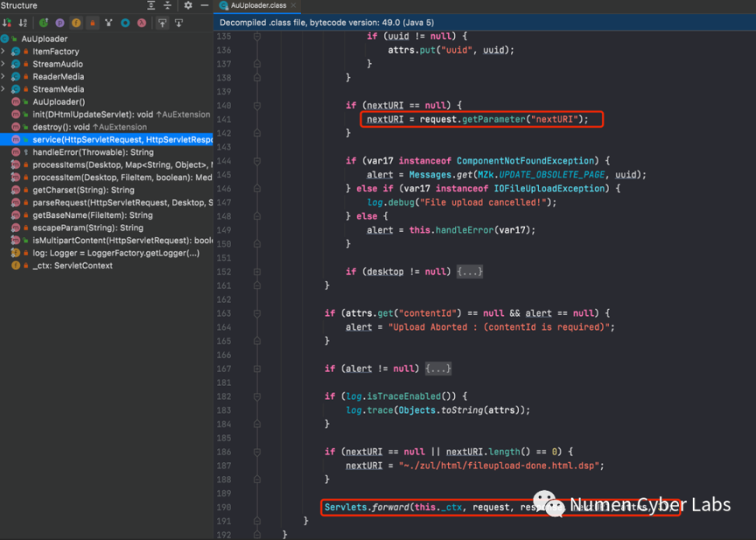Image resolution: width=756 pixels, height=540 pixels.
Task: Click the AuUploader class icon in the tree
Action: 6,38
